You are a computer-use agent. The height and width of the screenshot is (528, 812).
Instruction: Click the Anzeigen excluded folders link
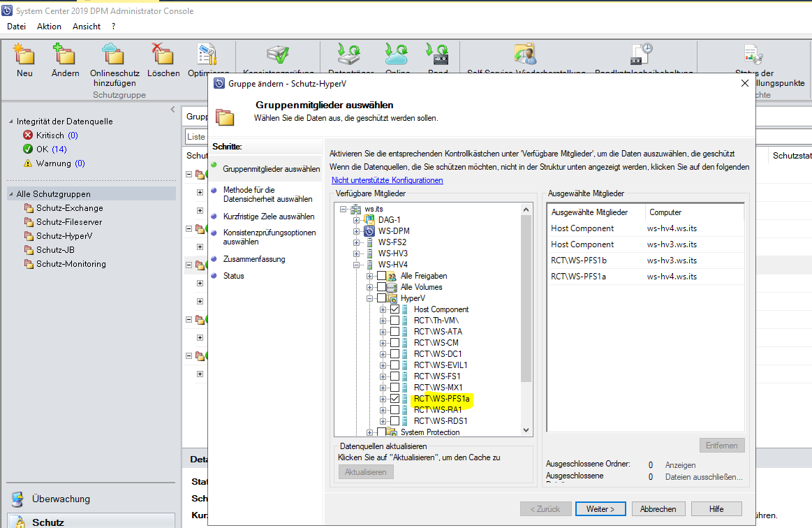(x=681, y=465)
